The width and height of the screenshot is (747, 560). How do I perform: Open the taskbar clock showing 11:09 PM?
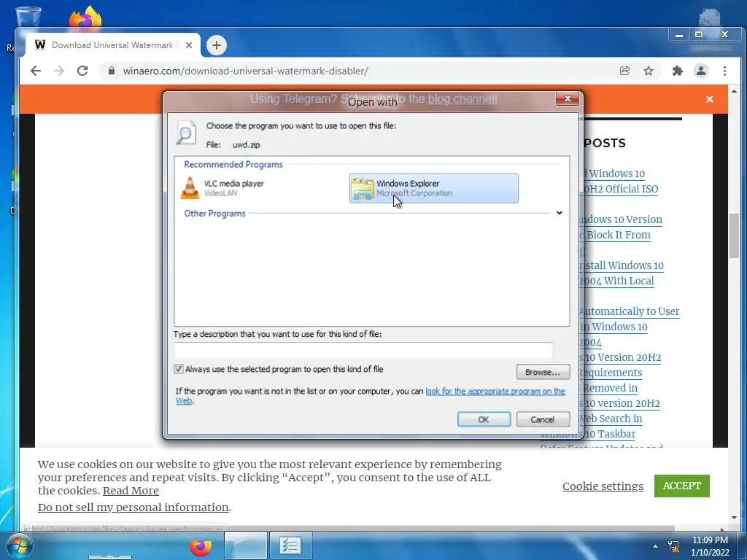click(x=710, y=546)
